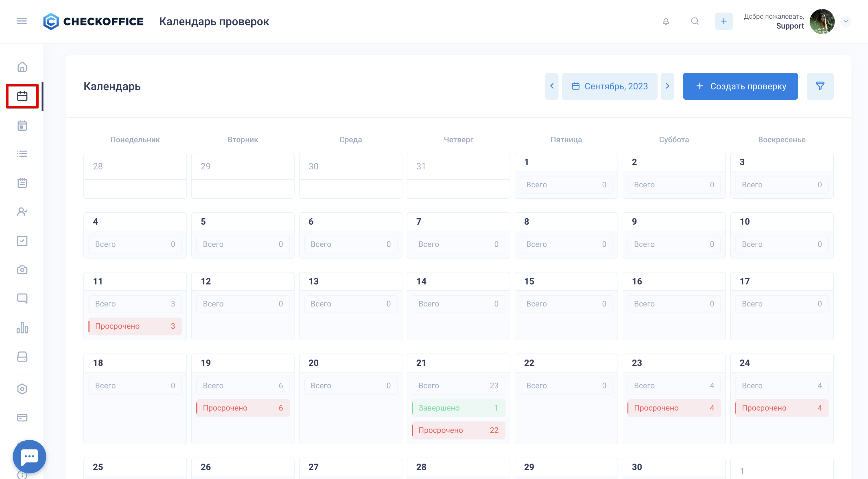This screenshot has width=868, height=479.
Task: Open the live chat bubble widget
Action: [x=29, y=456]
